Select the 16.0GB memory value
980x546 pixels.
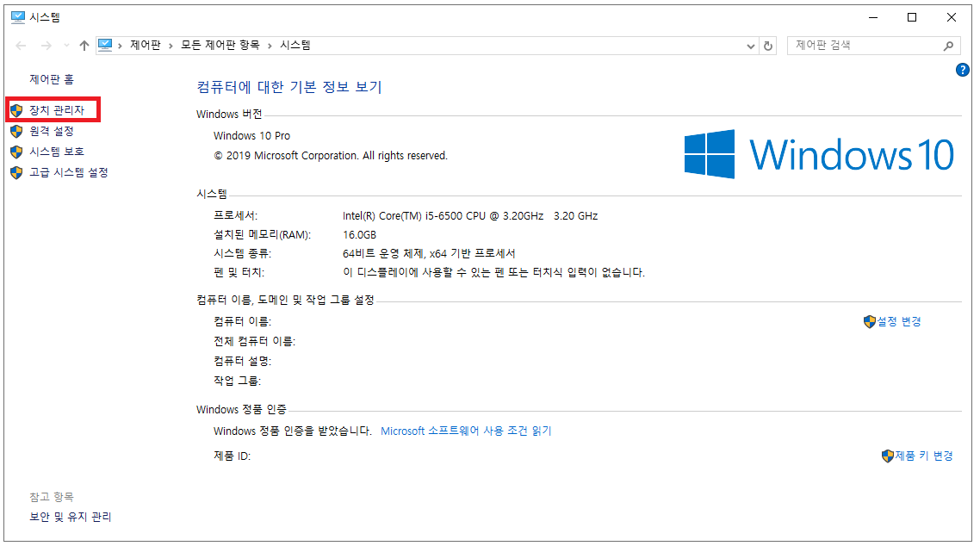(359, 235)
